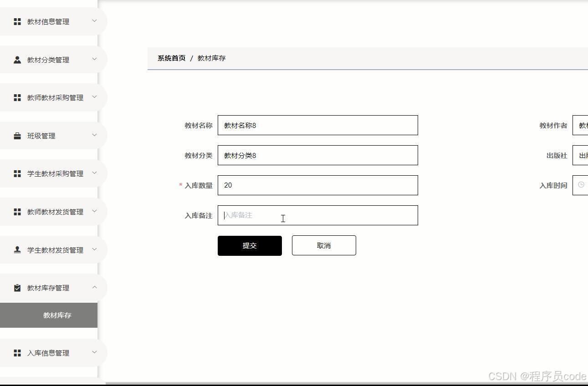The width and height of the screenshot is (588, 386).
Task: Click the 学生教材发货管理 user icon
Action: pos(17,249)
